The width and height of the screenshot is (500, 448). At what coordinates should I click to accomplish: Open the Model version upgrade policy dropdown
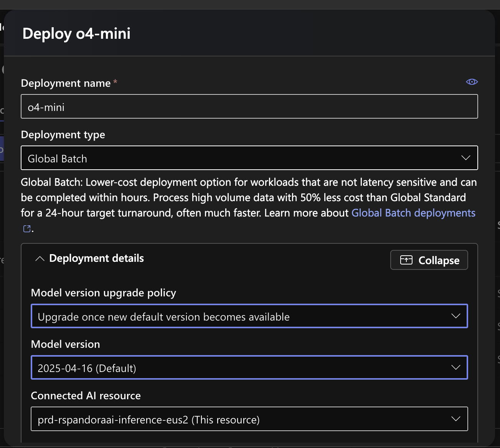tap(249, 316)
